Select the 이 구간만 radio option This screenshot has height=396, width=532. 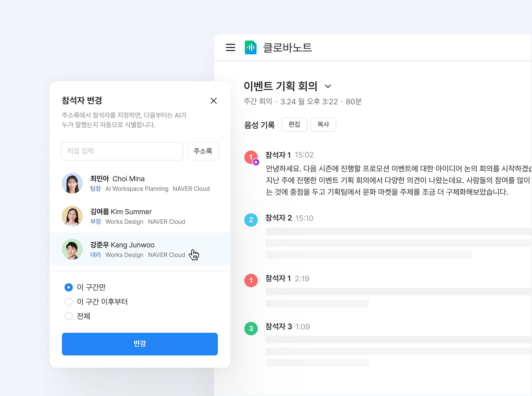point(69,287)
